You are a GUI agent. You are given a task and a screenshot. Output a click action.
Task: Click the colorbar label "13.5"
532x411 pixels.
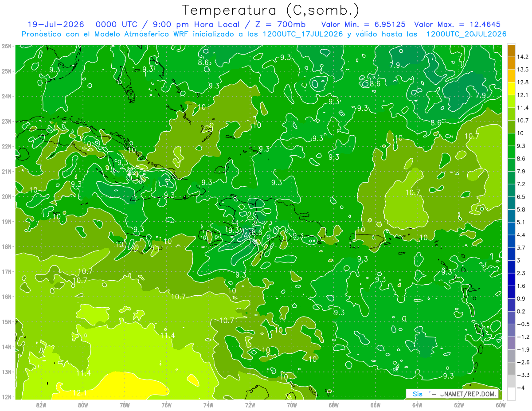pos(524,70)
